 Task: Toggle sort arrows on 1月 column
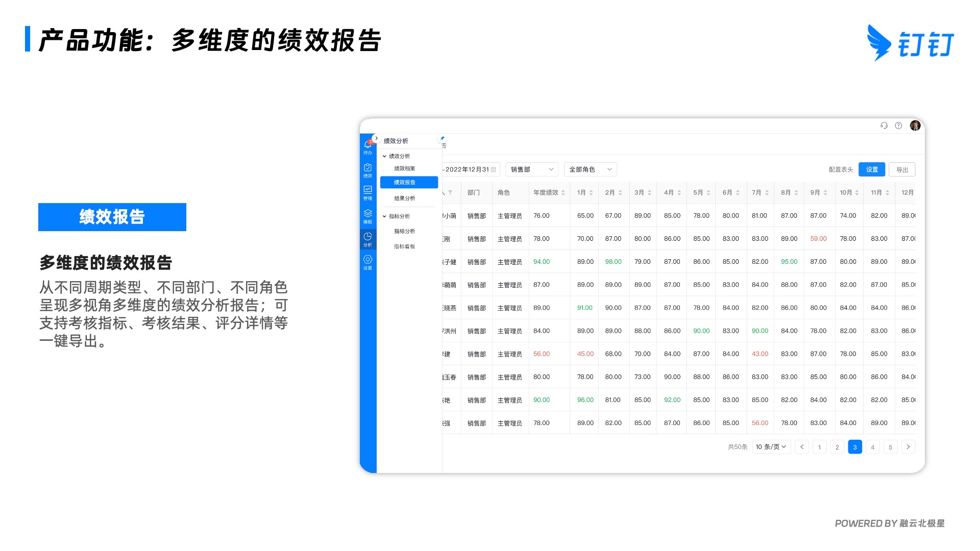591,193
